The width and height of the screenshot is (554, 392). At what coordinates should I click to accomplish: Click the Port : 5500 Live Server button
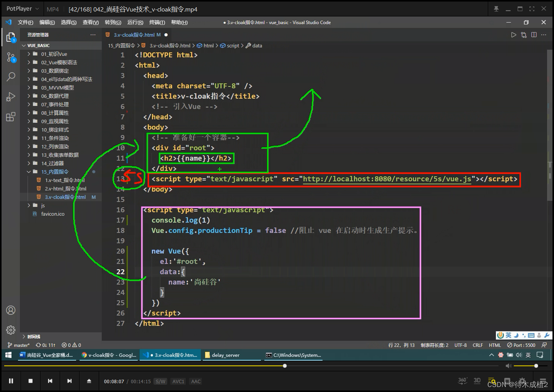pyautogui.click(x=521, y=345)
